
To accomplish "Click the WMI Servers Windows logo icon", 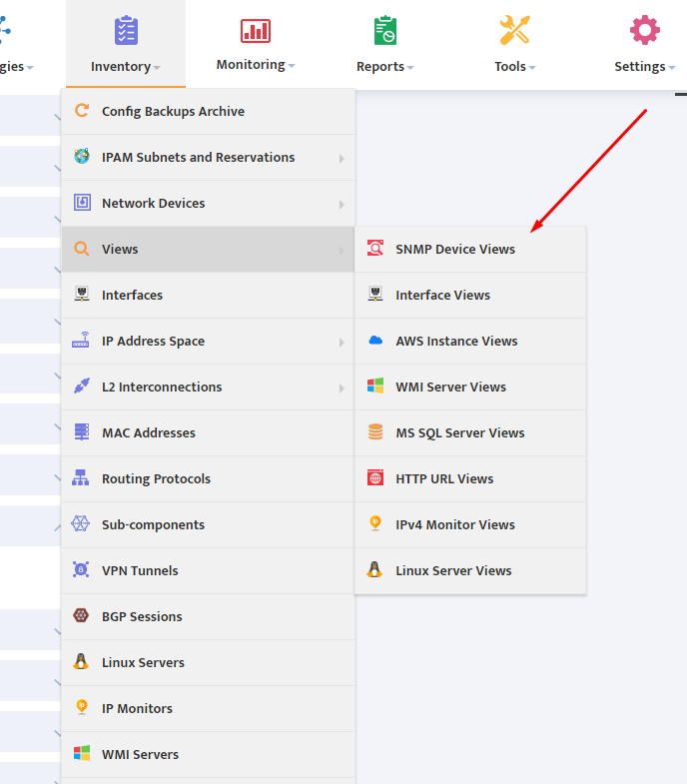I will [x=82, y=753].
